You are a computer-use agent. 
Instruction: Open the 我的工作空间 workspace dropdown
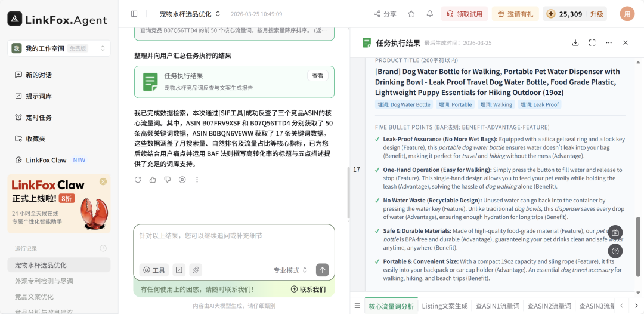click(58, 48)
